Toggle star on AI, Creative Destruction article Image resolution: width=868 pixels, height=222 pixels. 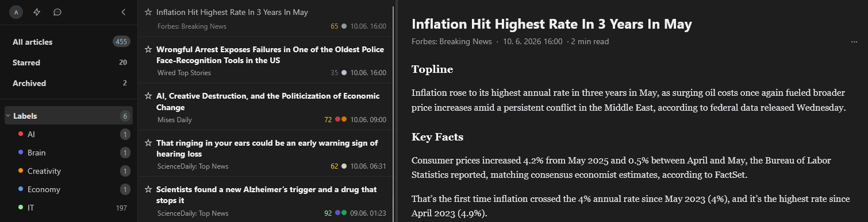pos(148,96)
